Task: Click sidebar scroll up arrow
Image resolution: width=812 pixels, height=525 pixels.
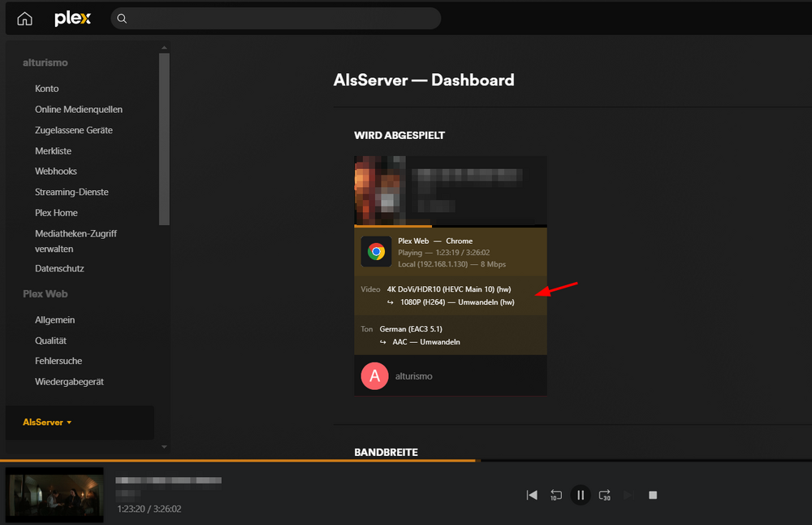Action: pos(164,48)
